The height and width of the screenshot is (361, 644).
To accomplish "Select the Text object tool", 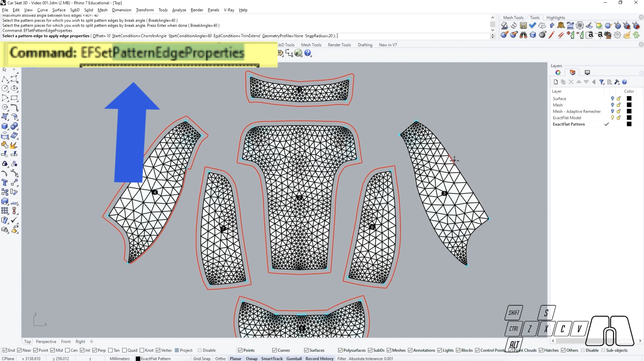I will [x=5, y=183].
